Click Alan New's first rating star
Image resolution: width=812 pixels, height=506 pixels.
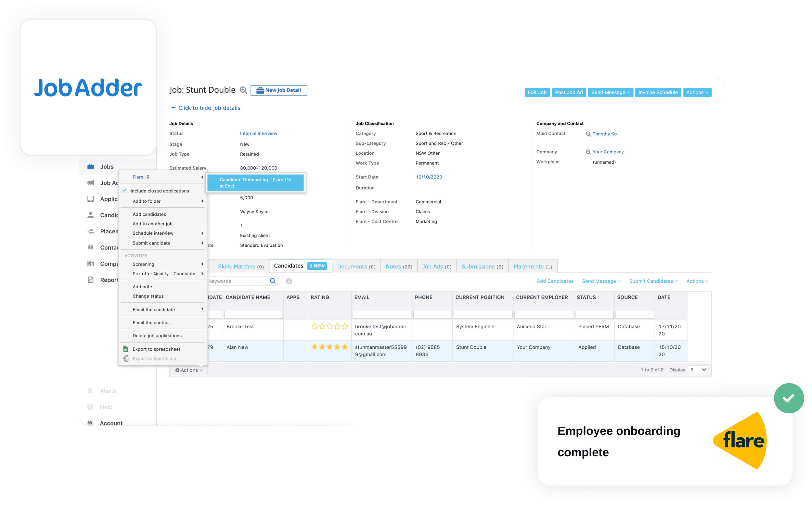tap(315, 347)
